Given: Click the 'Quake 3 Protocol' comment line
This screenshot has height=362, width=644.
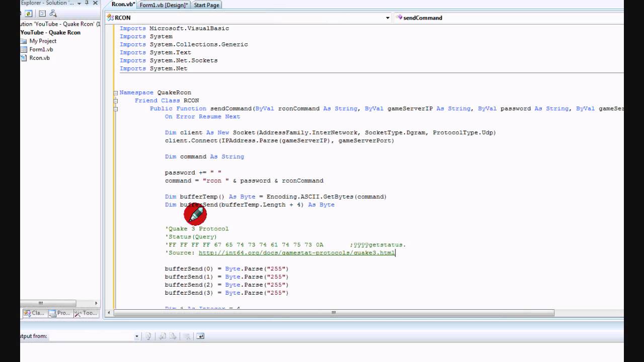Looking at the screenshot, I should pos(197,229).
